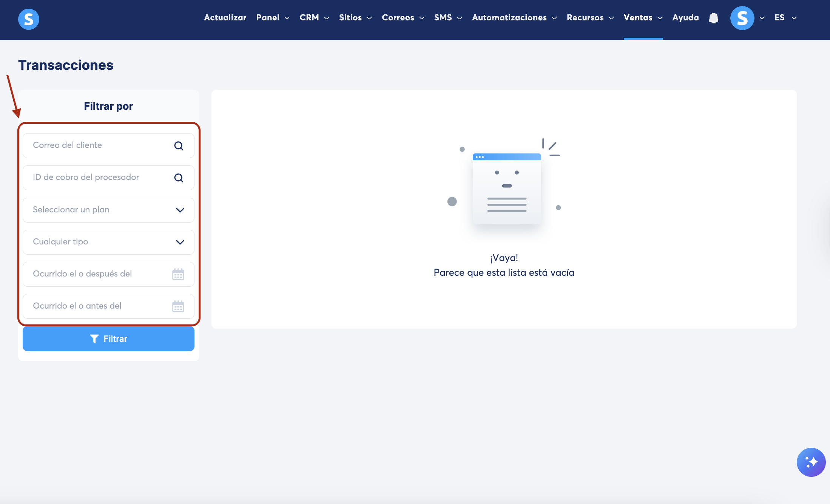Focus the 'Correo del cliente' input field
The height and width of the screenshot is (504, 830).
click(x=98, y=146)
